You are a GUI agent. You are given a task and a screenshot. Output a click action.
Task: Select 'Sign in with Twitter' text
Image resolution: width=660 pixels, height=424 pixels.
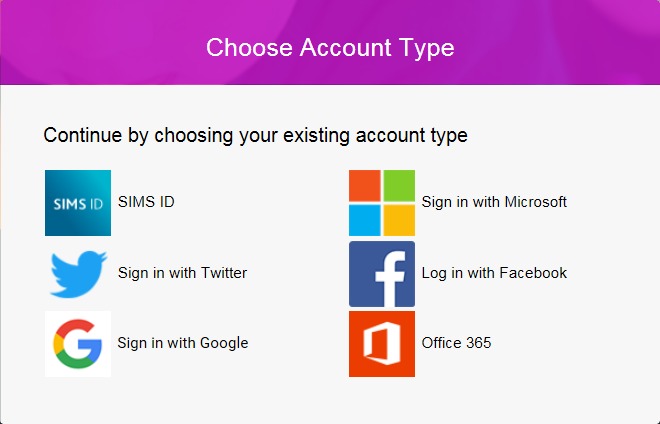182,273
